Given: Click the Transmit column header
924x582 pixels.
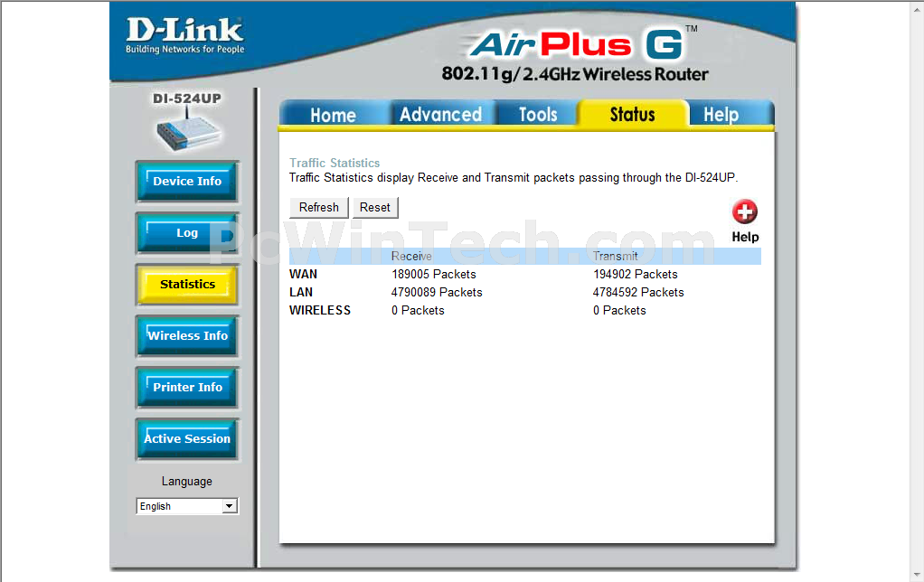Looking at the screenshot, I should (x=615, y=257).
